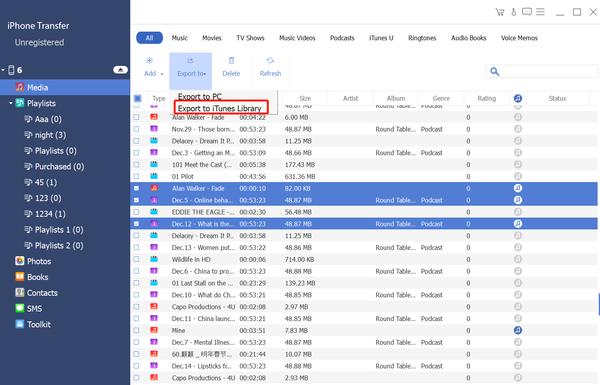Check the Dec.14 - Lipsticks row checkbox
This screenshot has width=600, height=385.
tap(136, 365)
